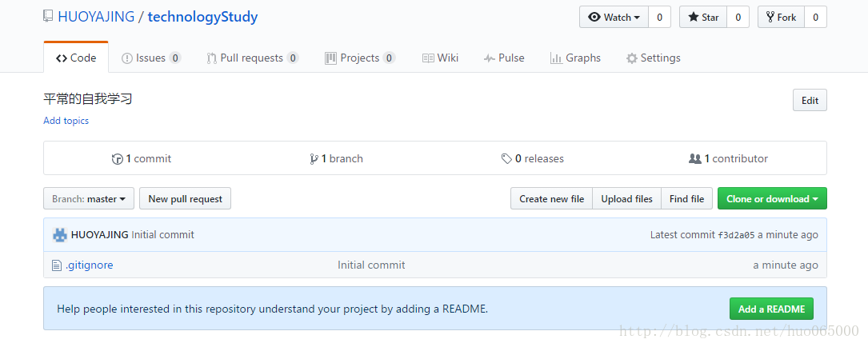This screenshot has width=868, height=347.
Task: Click the commit history clock icon
Action: click(x=118, y=159)
